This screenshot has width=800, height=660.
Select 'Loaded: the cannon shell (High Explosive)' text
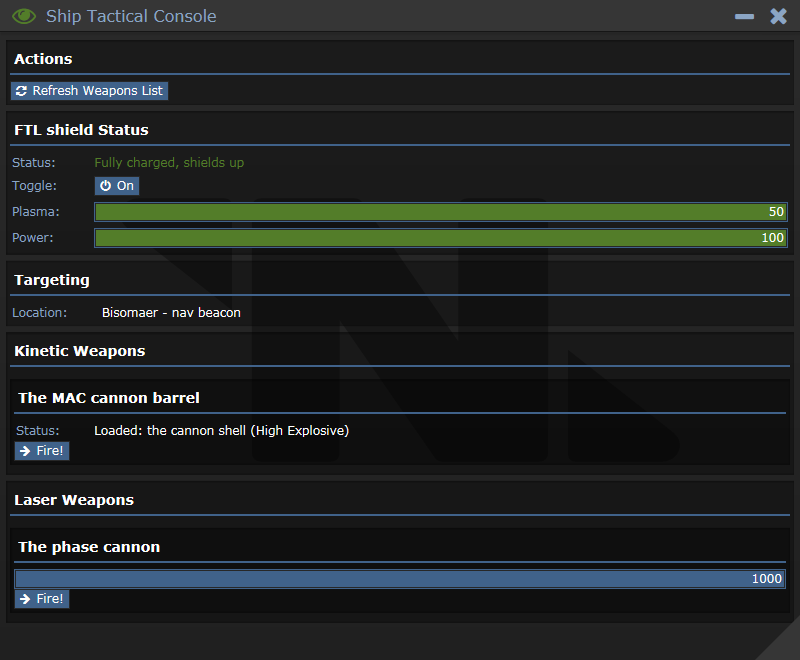221,430
